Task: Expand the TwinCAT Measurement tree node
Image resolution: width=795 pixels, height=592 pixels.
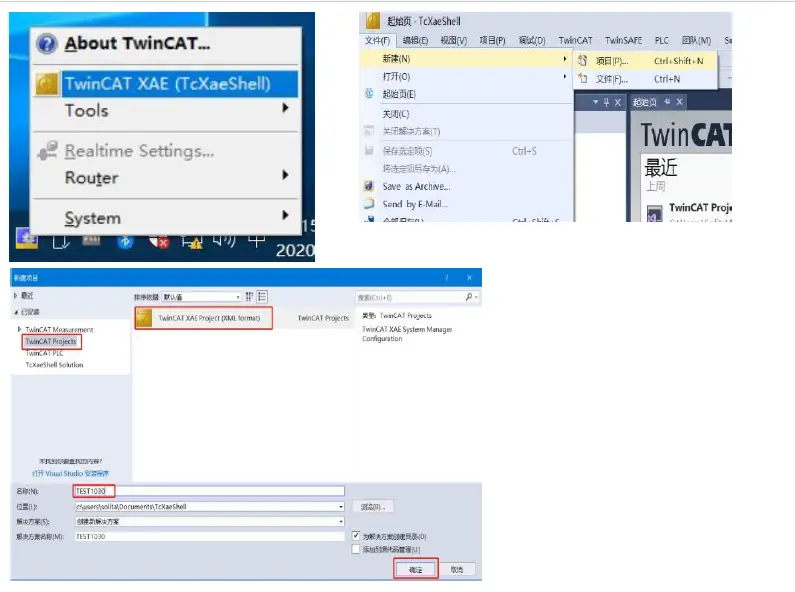Action: [19, 329]
